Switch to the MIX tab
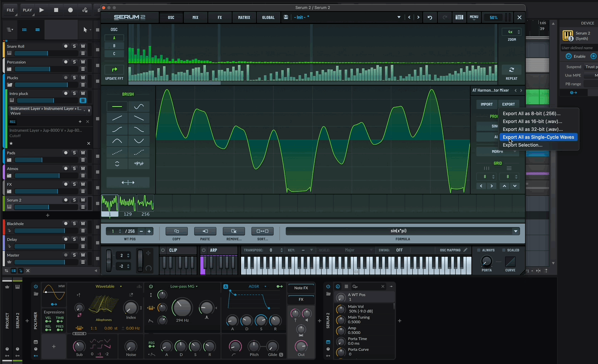The height and width of the screenshot is (364, 598). point(195,17)
